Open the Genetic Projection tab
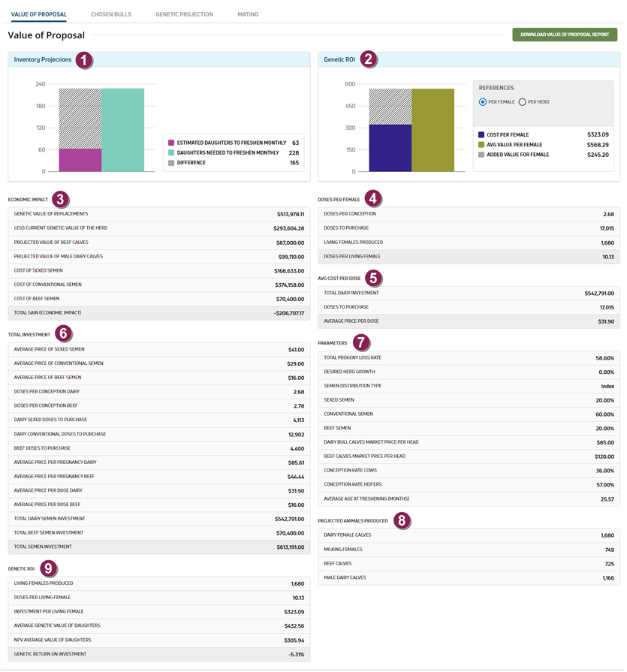The width and height of the screenshot is (627, 672). coord(184,14)
